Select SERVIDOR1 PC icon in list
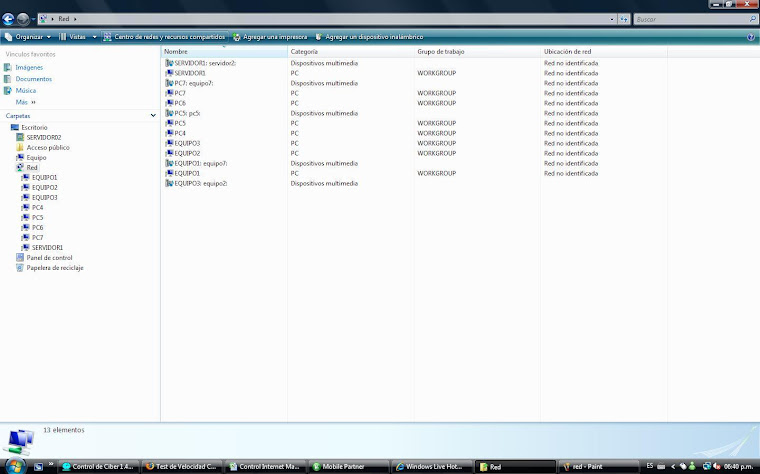The height and width of the screenshot is (474, 760). click(x=169, y=73)
